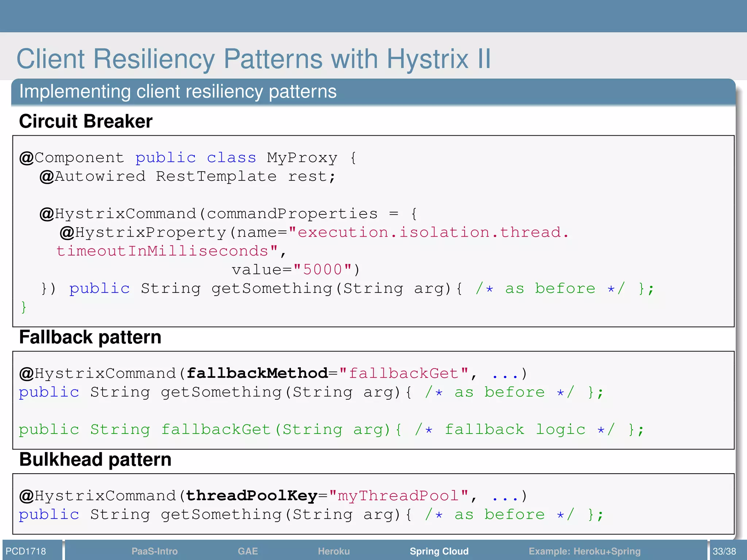Click the timeoutInMilliseconds string
The image size is (747, 560).
pos(167,251)
